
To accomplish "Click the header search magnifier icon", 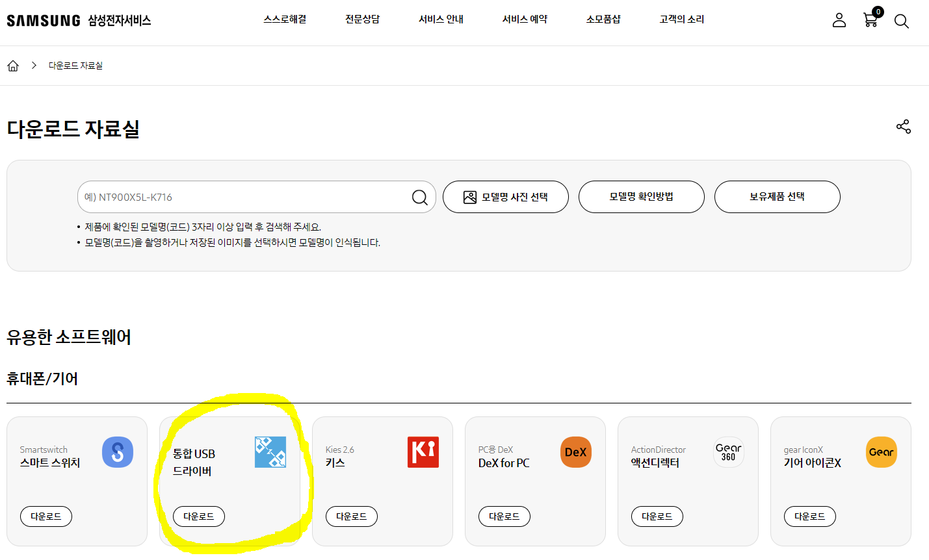I will pos(901,21).
